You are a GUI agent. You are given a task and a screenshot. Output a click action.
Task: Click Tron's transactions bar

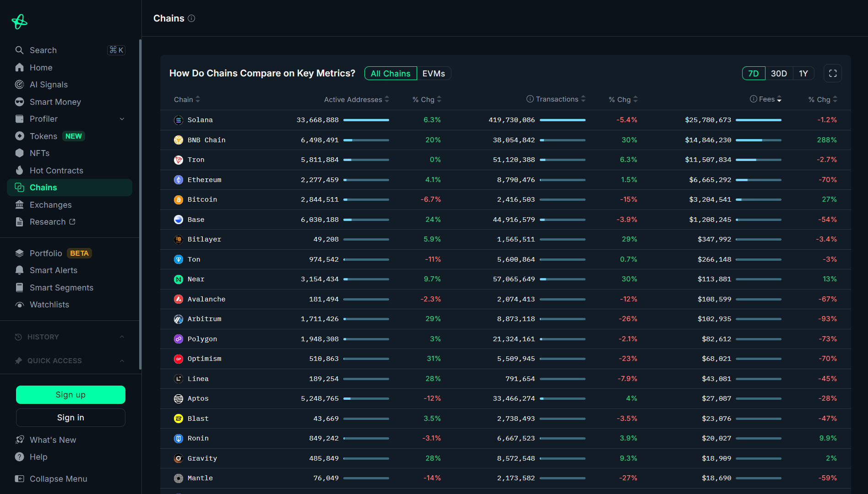(563, 160)
